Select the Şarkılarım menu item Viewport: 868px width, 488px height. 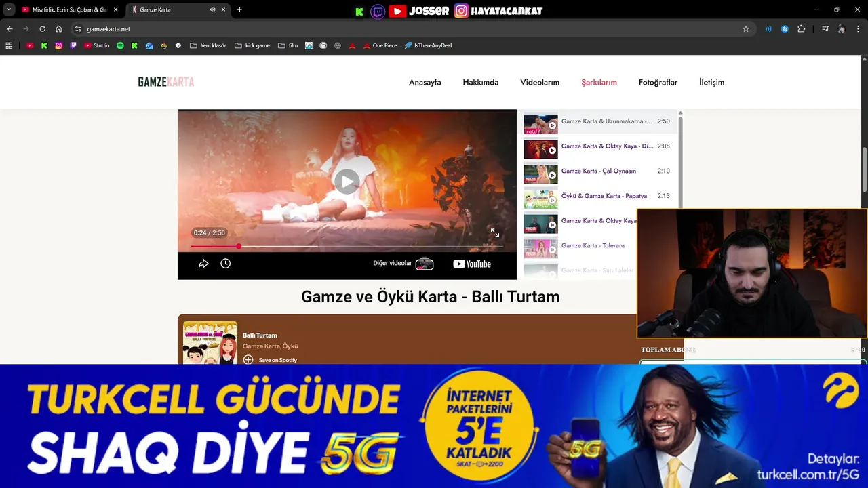(599, 82)
